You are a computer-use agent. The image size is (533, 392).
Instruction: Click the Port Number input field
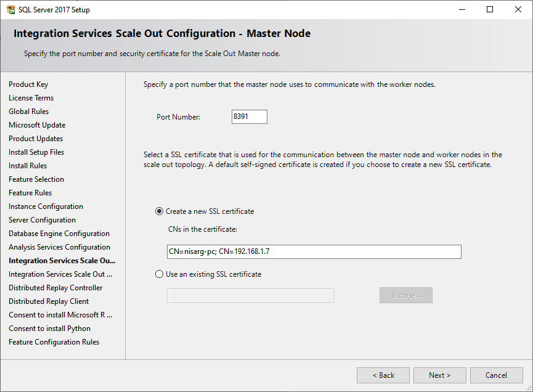tap(249, 116)
